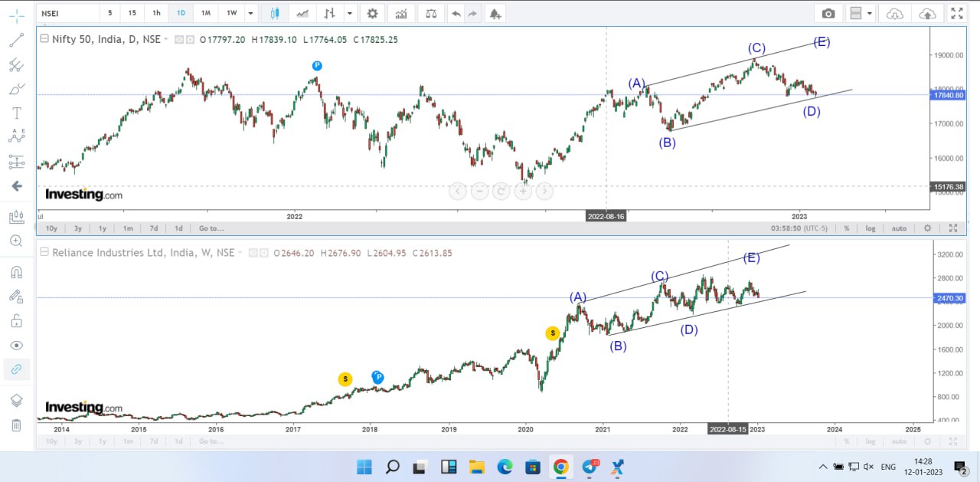Select 3y range on Nifty chart
The height and width of the screenshot is (482, 980).
(x=78, y=228)
